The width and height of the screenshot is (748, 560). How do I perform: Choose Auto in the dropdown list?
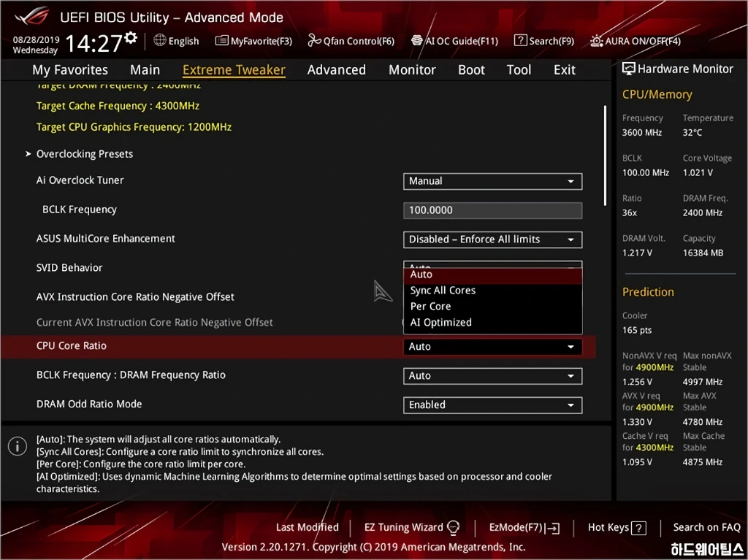point(493,275)
